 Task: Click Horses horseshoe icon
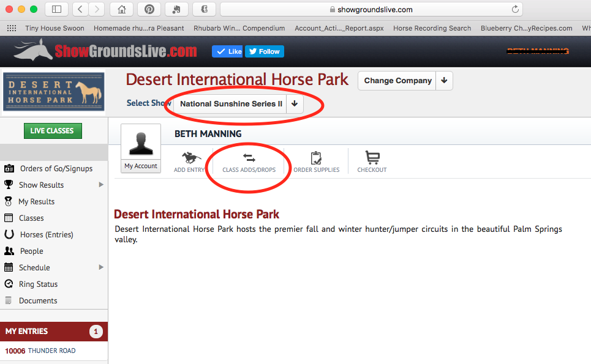9,234
